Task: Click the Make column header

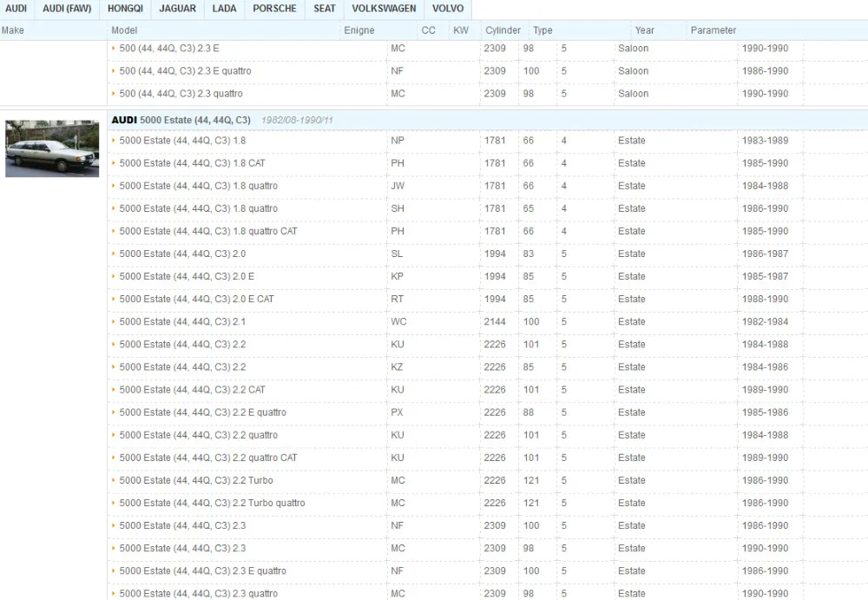Action: 13,30
